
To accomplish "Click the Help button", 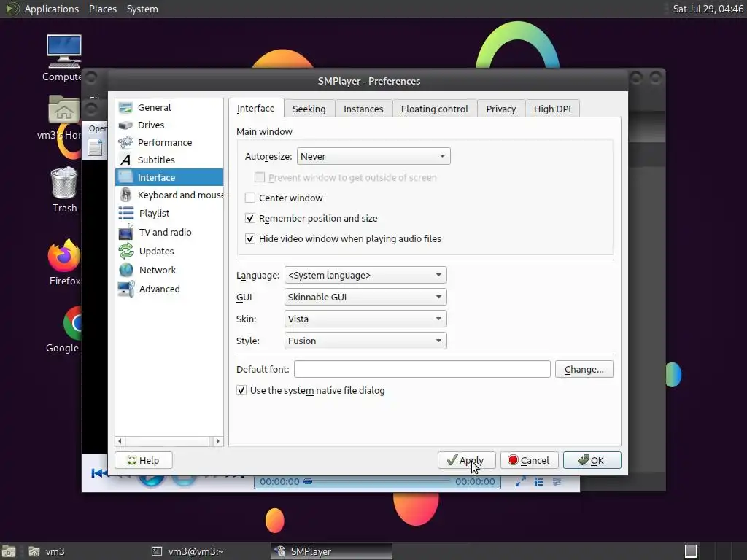I will [144, 461].
